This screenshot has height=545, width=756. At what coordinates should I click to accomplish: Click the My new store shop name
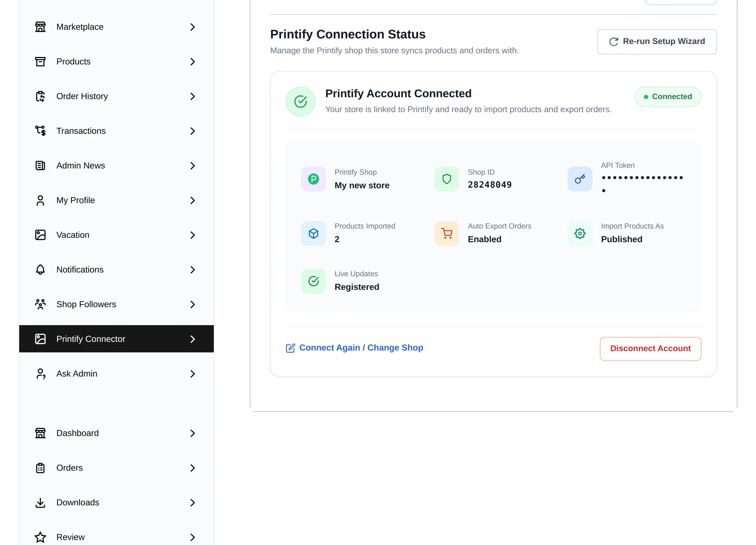[362, 185]
